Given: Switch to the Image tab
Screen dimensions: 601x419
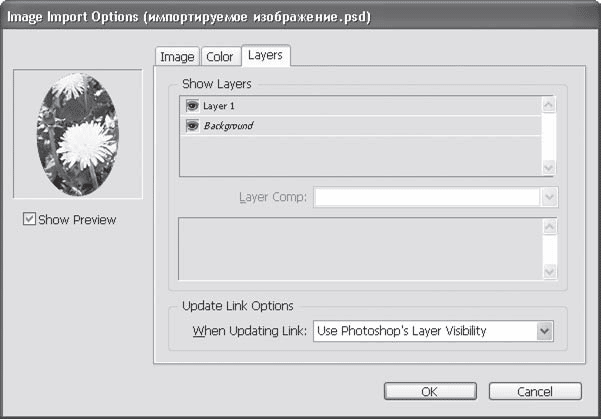Looking at the screenshot, I should (177, 57).
